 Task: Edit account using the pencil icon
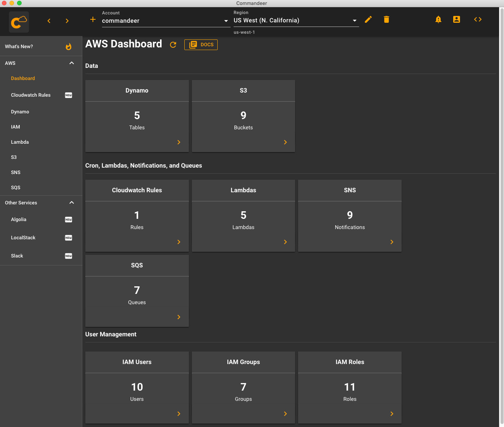368,19
